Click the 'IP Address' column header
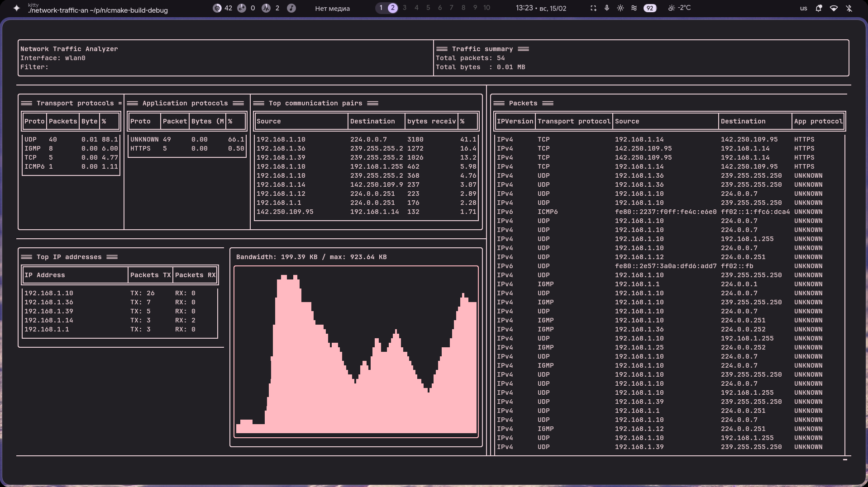This screenshot has height=487, width=868. tap(45, 275)
